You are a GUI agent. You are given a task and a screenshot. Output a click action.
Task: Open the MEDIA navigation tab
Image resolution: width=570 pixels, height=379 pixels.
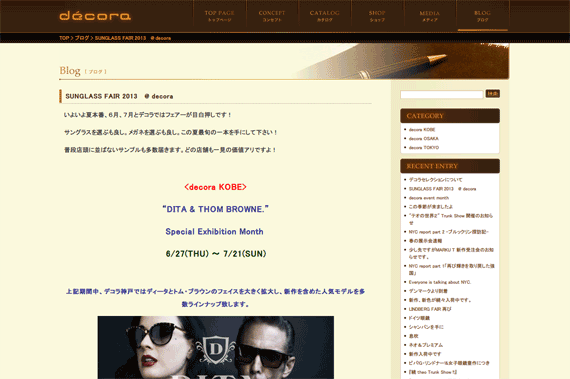click(430, 16)
